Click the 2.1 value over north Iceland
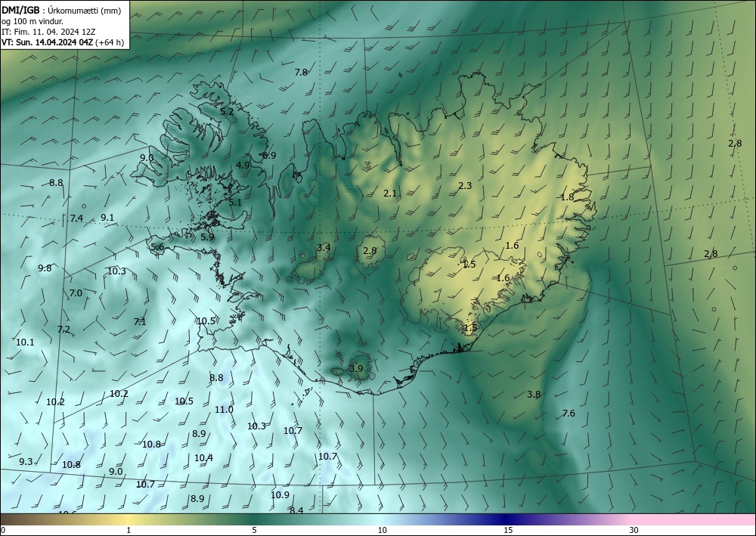This screenshot has height=536, width=756. tap(390, 194)
